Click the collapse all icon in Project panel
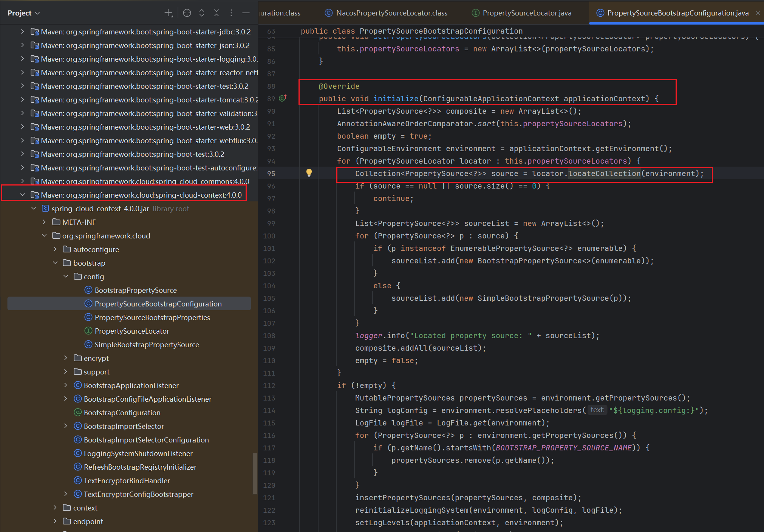The image size is (764, 532). [217, 13]
